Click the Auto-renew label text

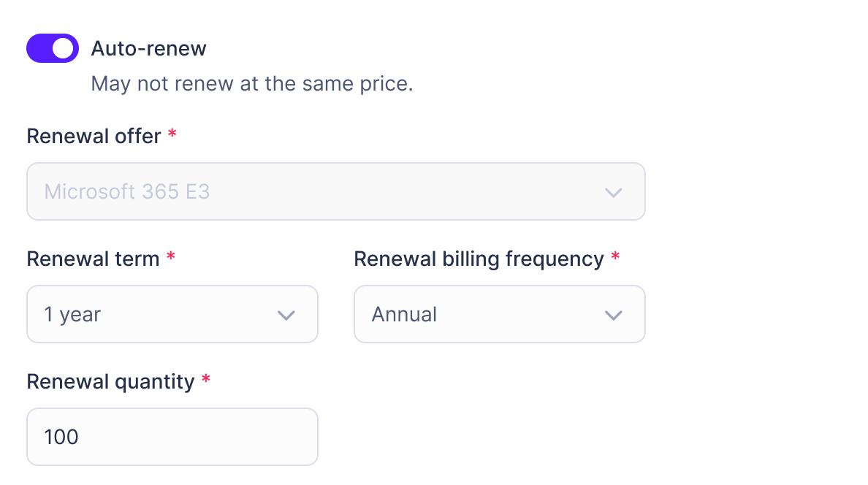pos(148,48)
